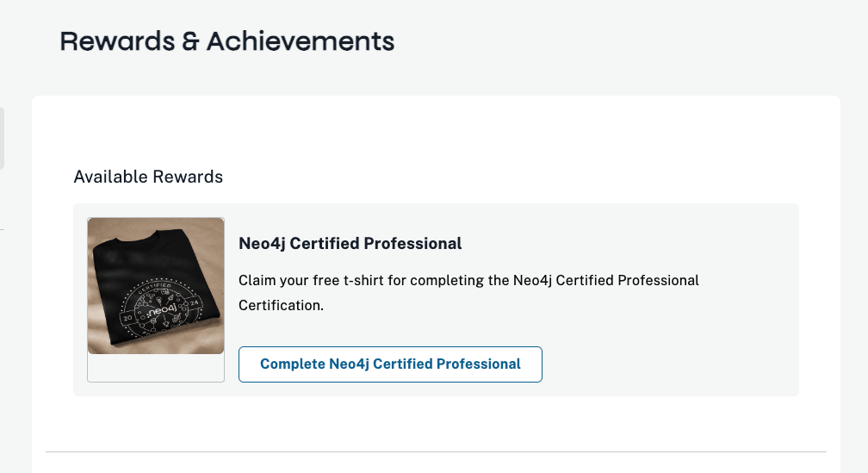
Task: Click the divider line below the reward card
Action: click(436, 452)
